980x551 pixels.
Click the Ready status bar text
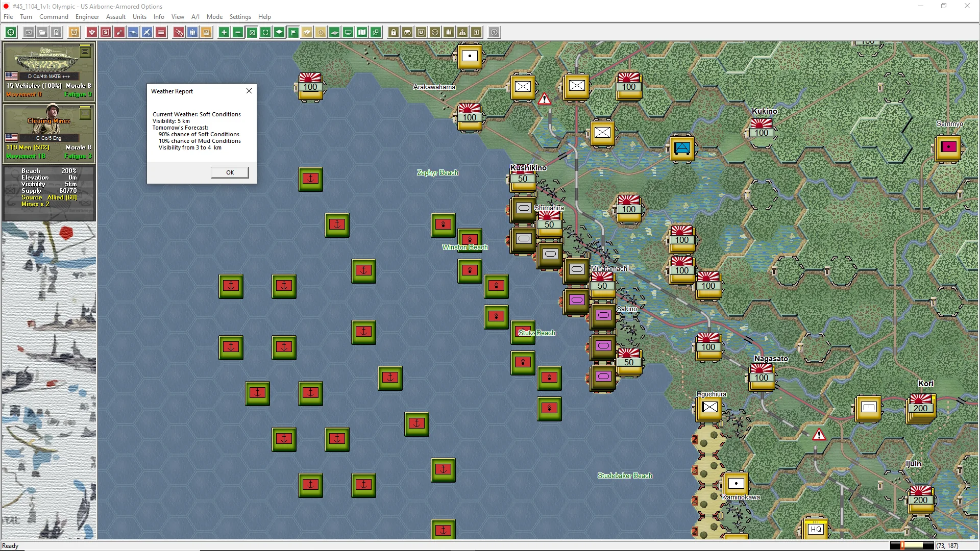(10, 546)
